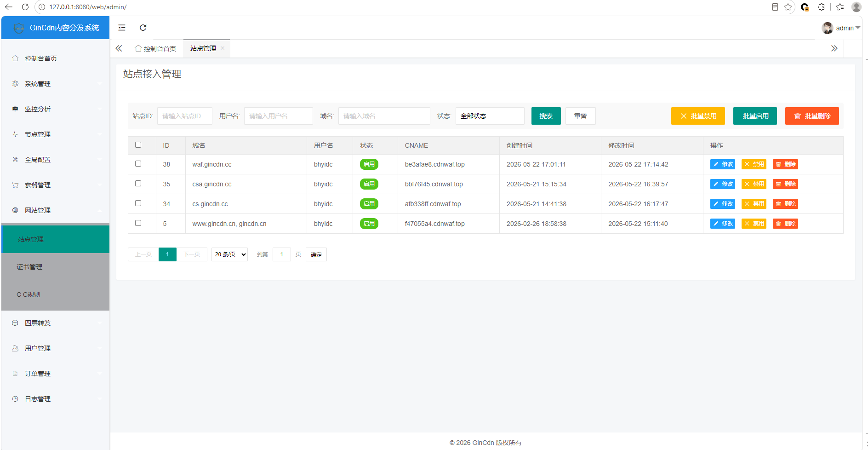Expand the 全局配置 menu
Image resolution: width=868 pixels, height=450 pixels.
point(55,160)
